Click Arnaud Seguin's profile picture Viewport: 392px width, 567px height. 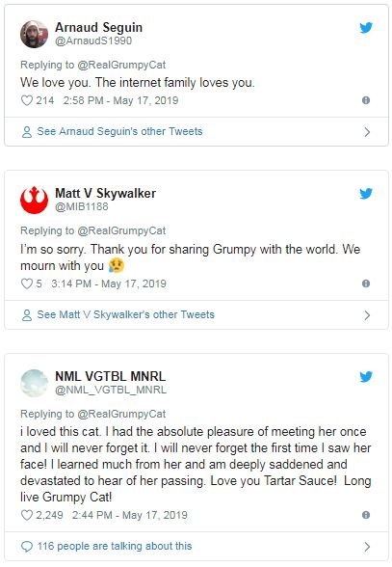pyautogui.click(x=34, y=35)
